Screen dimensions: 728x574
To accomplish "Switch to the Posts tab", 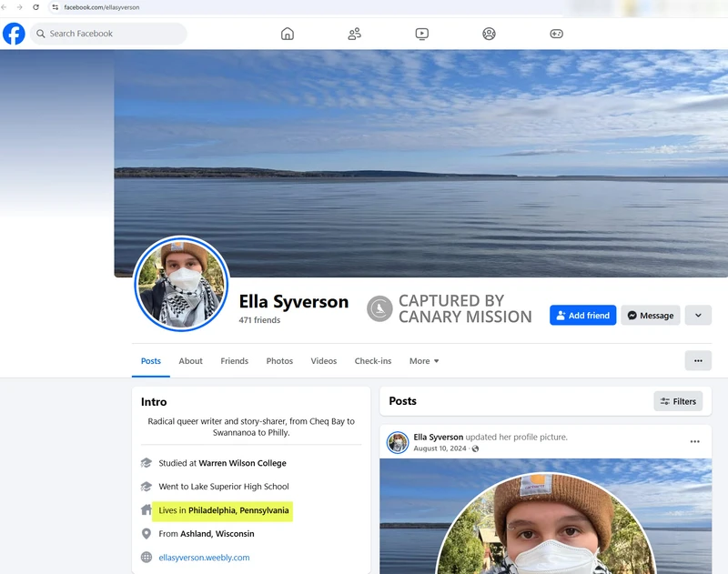I will (151, 361).
